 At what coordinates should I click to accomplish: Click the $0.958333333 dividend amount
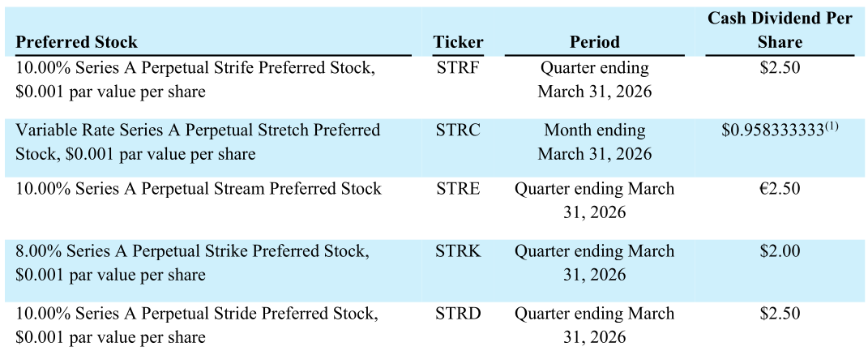(773, 131)
